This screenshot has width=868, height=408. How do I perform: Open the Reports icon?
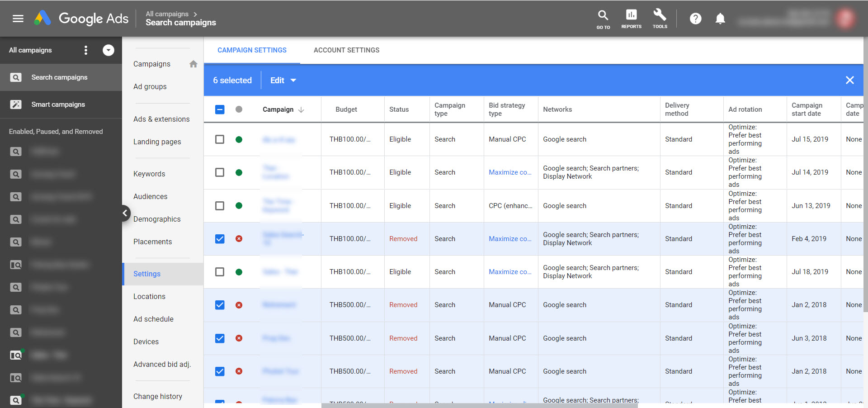tap(631, 18)
